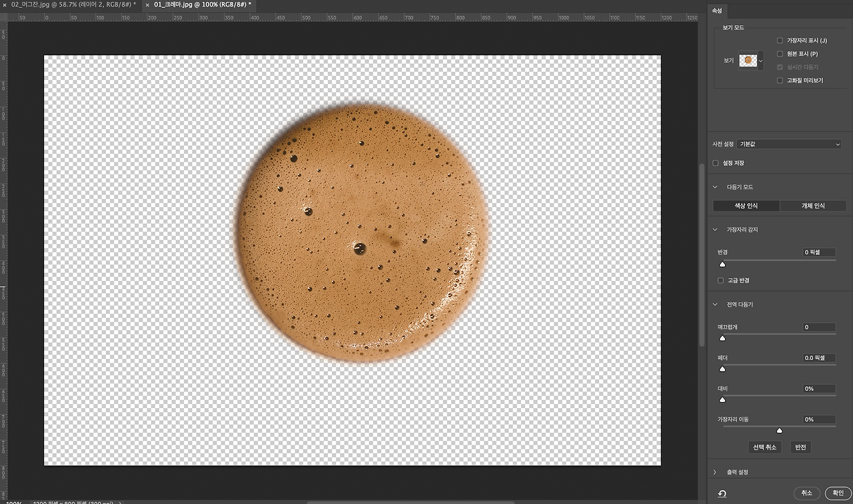The height and width of the screenshot is (504, 853).
Task: Click the 취소 button
Action: click(807, 493)
